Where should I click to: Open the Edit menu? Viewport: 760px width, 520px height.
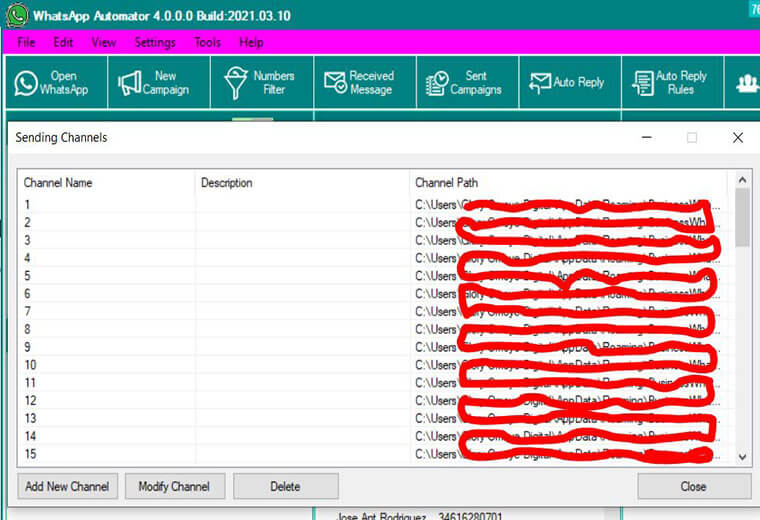point(63,43)
